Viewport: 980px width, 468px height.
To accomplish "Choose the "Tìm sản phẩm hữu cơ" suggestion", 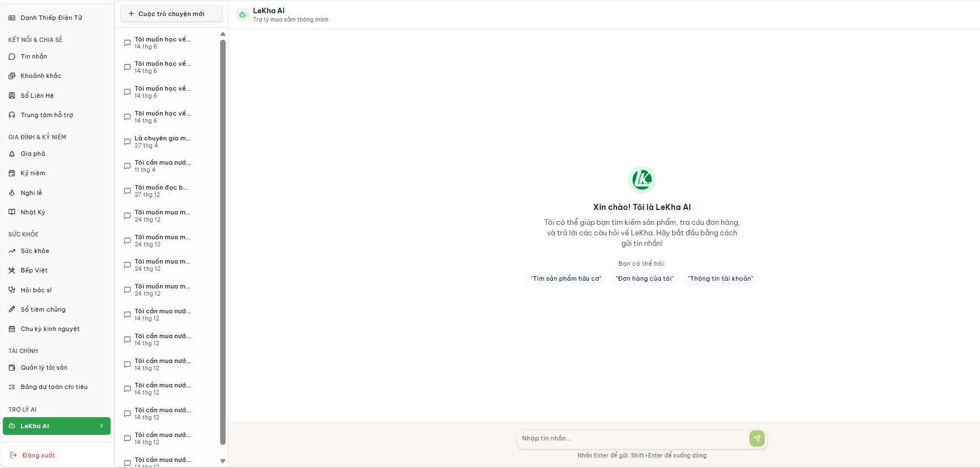I will [566, 278].
